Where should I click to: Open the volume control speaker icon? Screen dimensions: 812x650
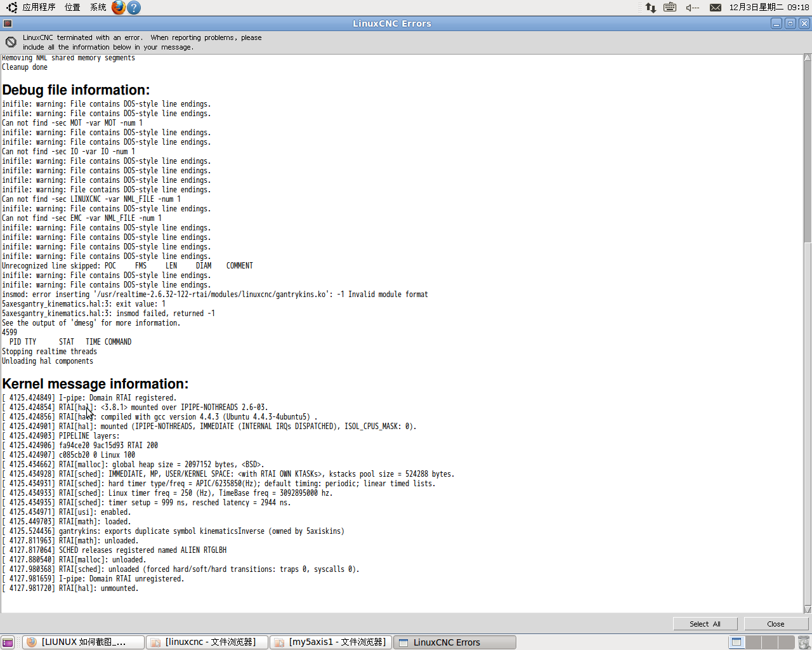[692, 8]
